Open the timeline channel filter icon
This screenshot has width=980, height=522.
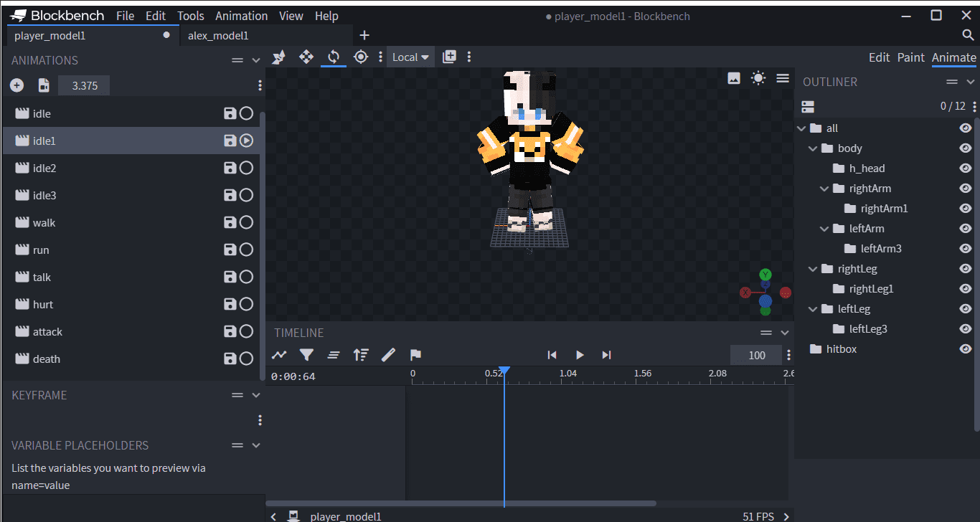pos(306,355)
